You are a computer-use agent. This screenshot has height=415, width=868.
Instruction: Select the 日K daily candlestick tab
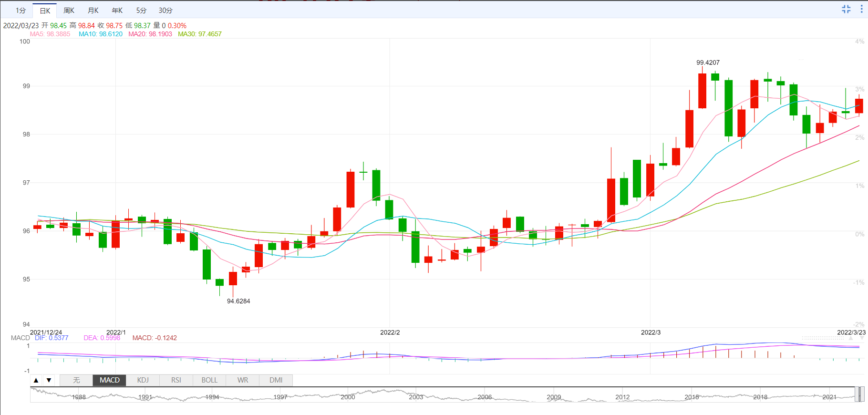(45, 10)
